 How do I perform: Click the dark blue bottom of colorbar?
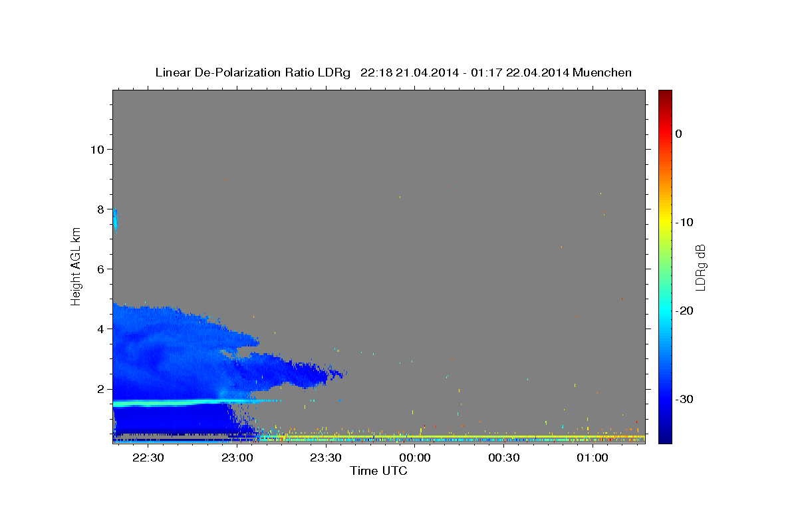pyautogui.click(x=665, y=437)
